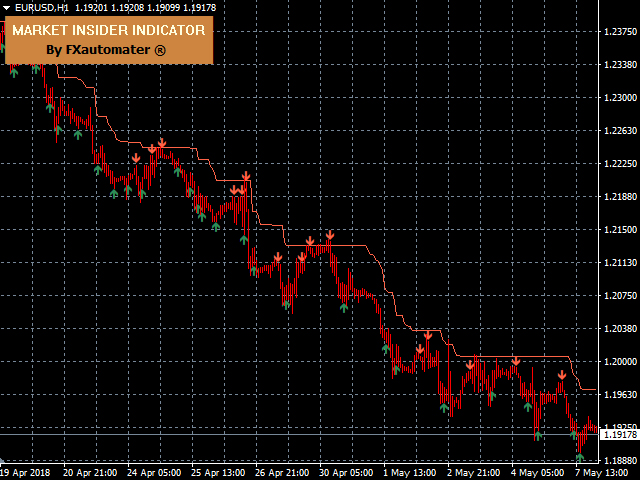Click price axis level 1.18880
This screenshot has height=480, width=640.
[620, 460]
